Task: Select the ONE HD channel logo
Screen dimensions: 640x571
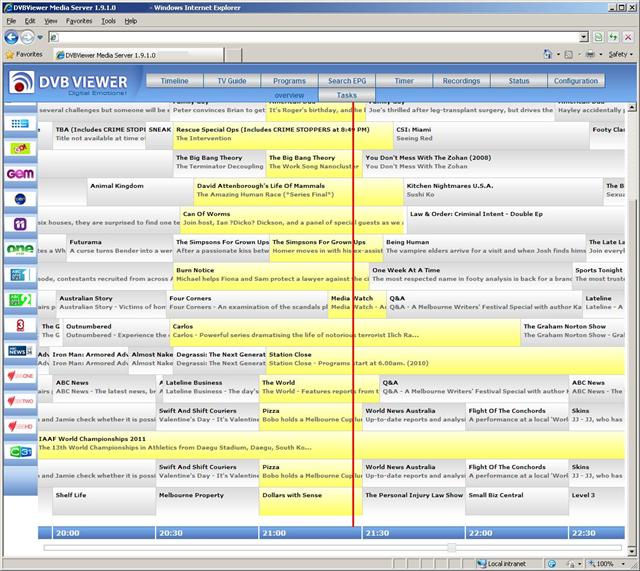Action: point(20,249)
